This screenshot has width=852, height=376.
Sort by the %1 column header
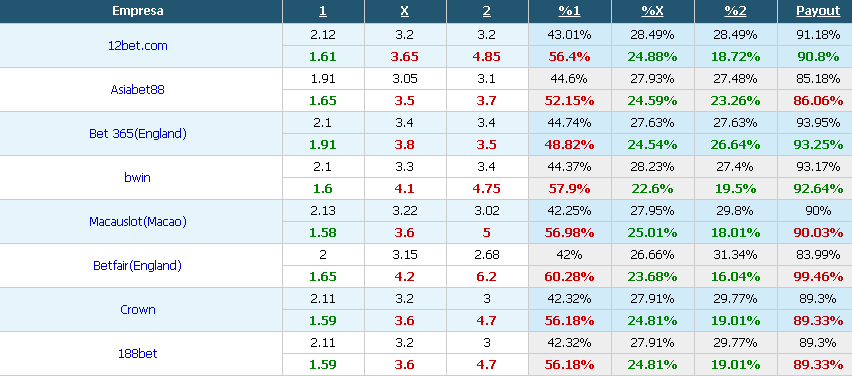569,11
